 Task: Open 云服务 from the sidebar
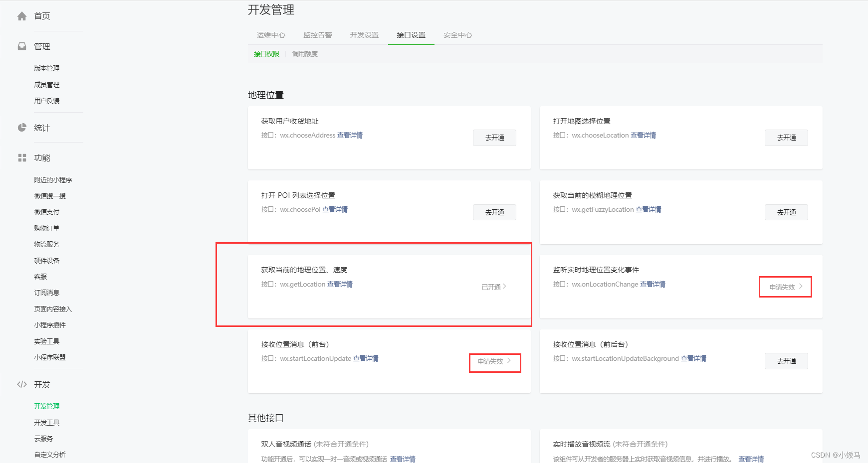(x=43, y=438)
